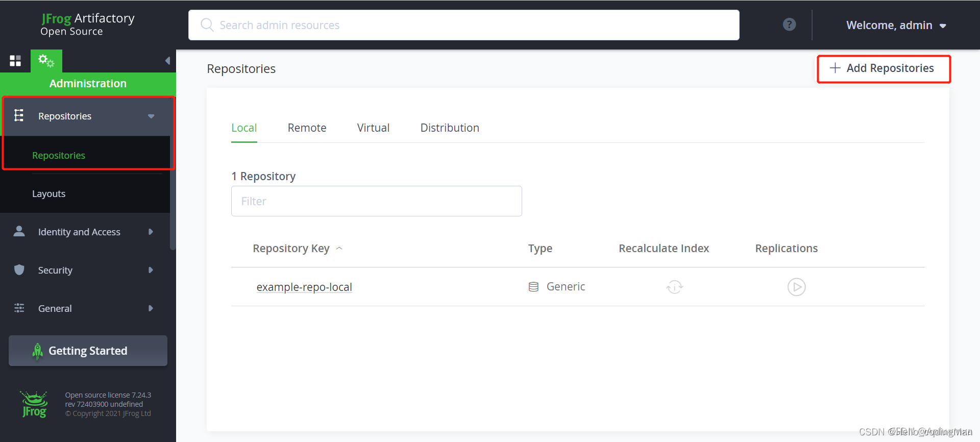Viewport: 980px width, 442px height.
Task: Collapse the Repositories sidebar section
Action: pyautogui.click(x=151, y=116)
